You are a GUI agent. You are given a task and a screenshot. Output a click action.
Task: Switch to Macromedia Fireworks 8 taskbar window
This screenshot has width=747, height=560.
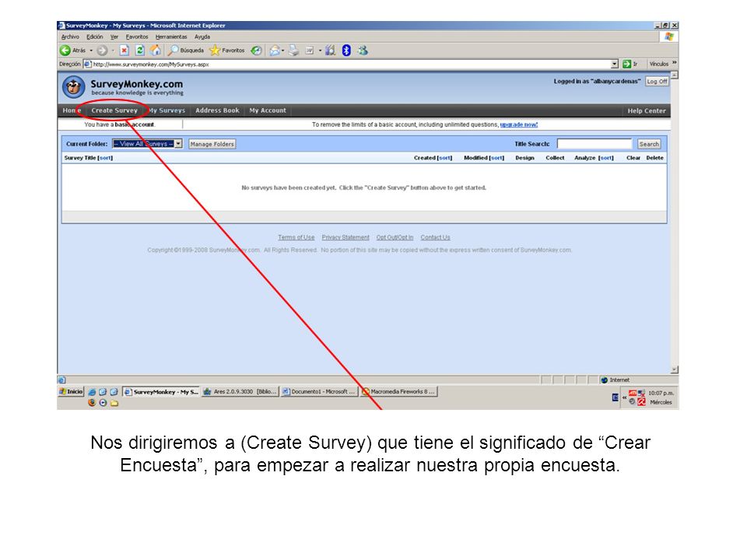pos(399,391)
